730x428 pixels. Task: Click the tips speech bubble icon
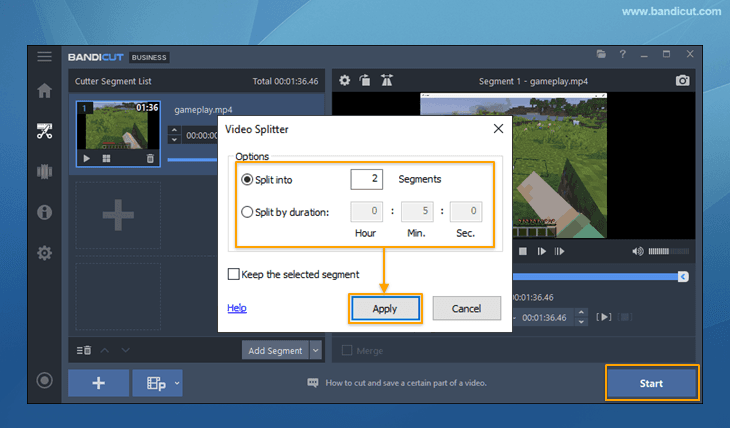click(313, 383)
